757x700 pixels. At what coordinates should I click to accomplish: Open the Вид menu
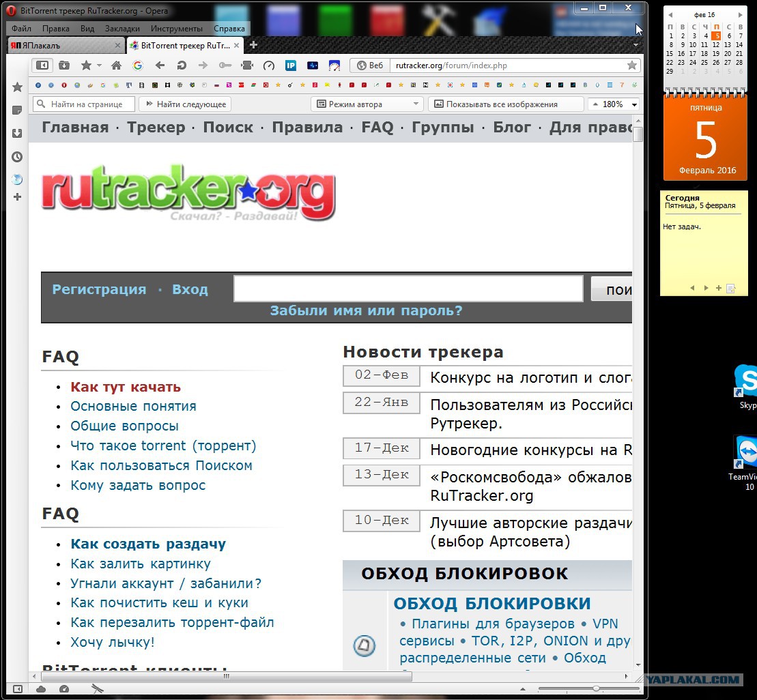87,29
